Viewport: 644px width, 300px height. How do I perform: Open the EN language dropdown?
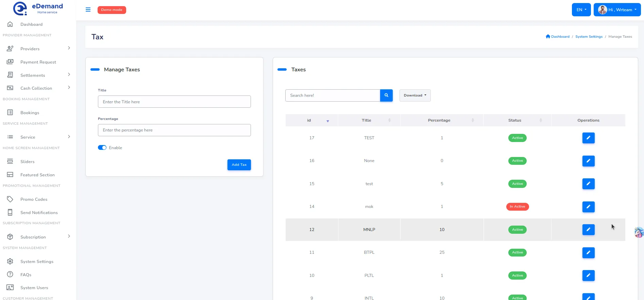(x=581, y=10)
